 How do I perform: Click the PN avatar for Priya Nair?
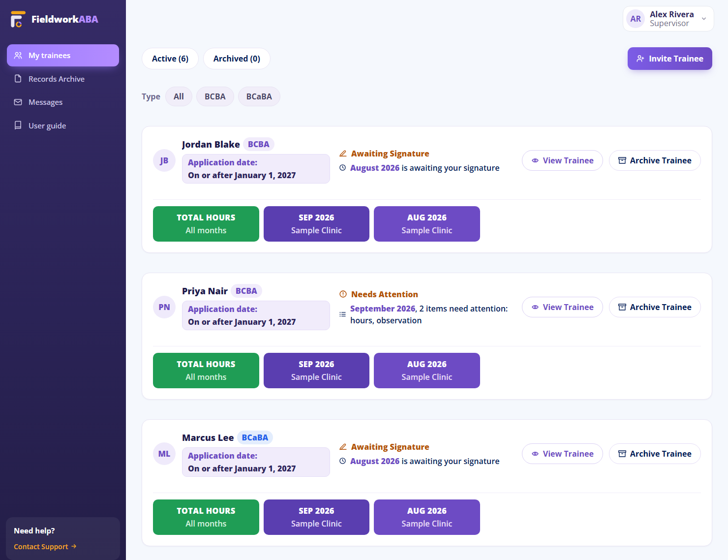164,307
